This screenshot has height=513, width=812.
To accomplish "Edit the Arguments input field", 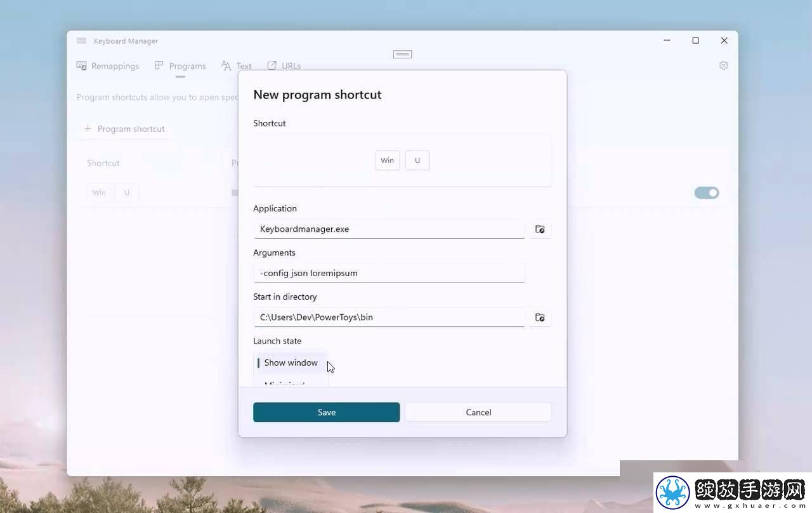I will (390, 273).
